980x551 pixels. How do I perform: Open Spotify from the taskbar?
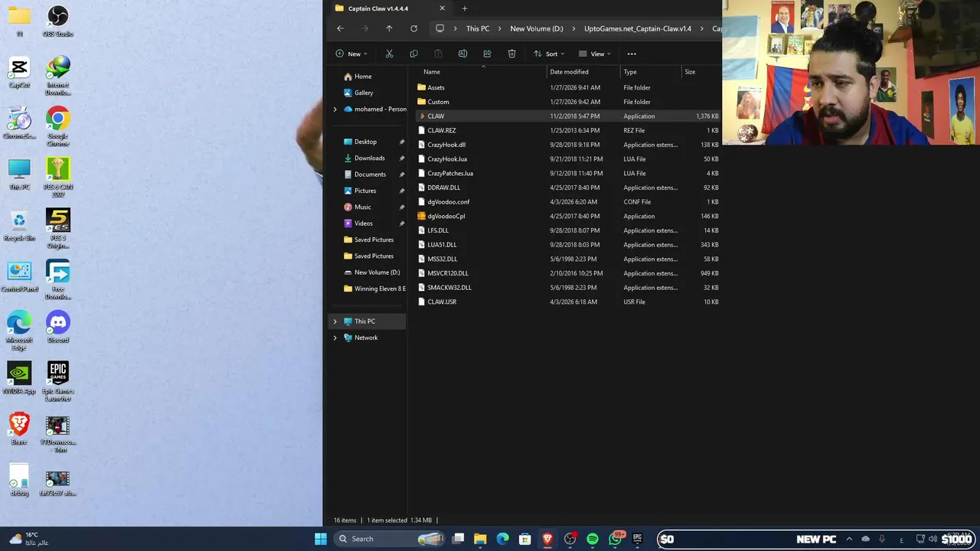click(x=593, y=539)
